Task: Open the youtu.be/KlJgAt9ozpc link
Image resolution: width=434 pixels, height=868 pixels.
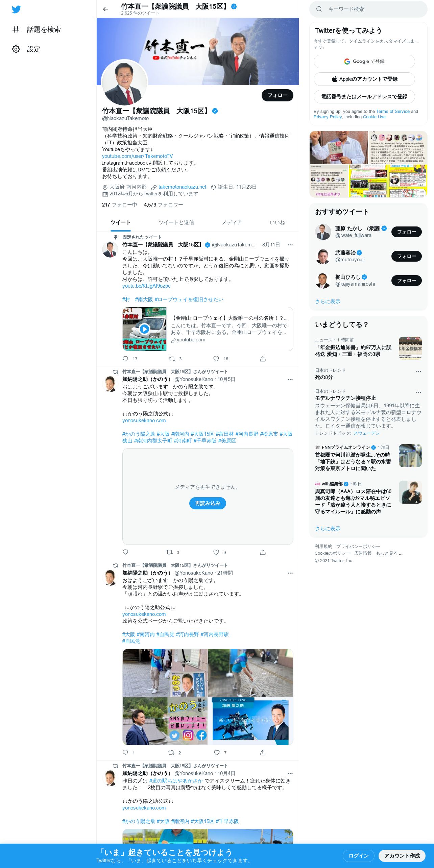Action: (146, 286)
